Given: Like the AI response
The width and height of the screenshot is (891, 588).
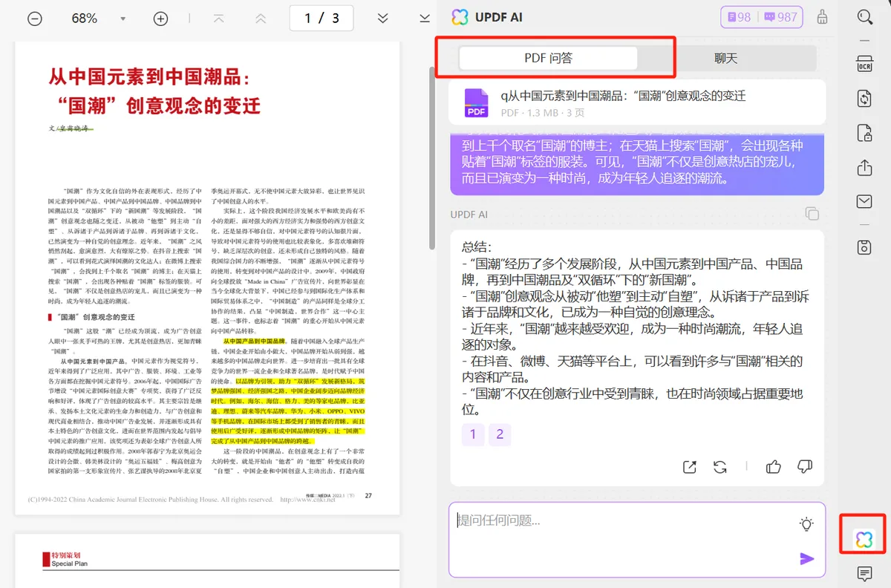Looking at the screenshot, I should point(774,467).
